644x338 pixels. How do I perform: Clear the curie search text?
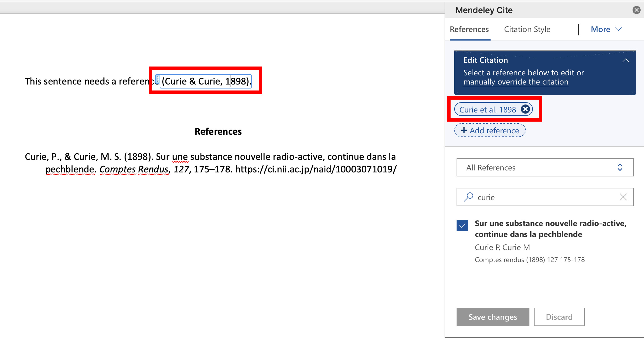pos(623,197)
